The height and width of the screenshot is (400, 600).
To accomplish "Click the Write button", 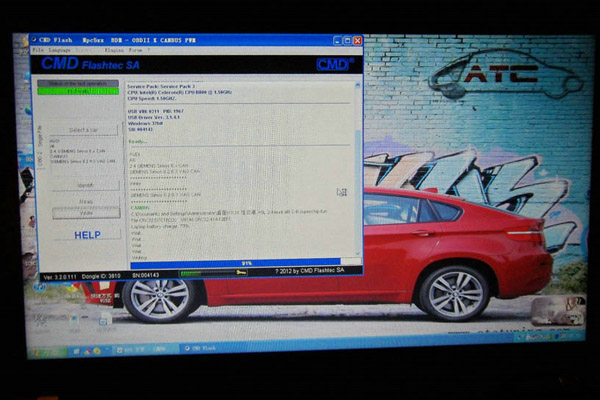I will coord(86,213).
